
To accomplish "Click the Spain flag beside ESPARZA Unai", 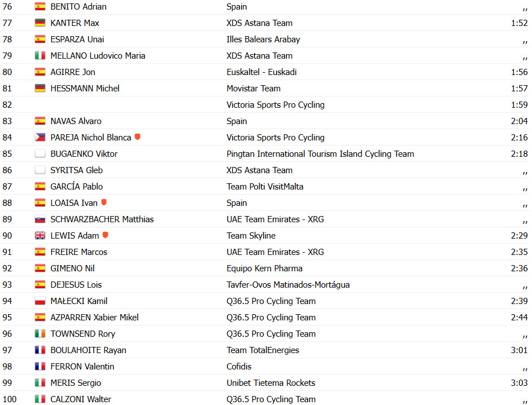I will 40,39.
